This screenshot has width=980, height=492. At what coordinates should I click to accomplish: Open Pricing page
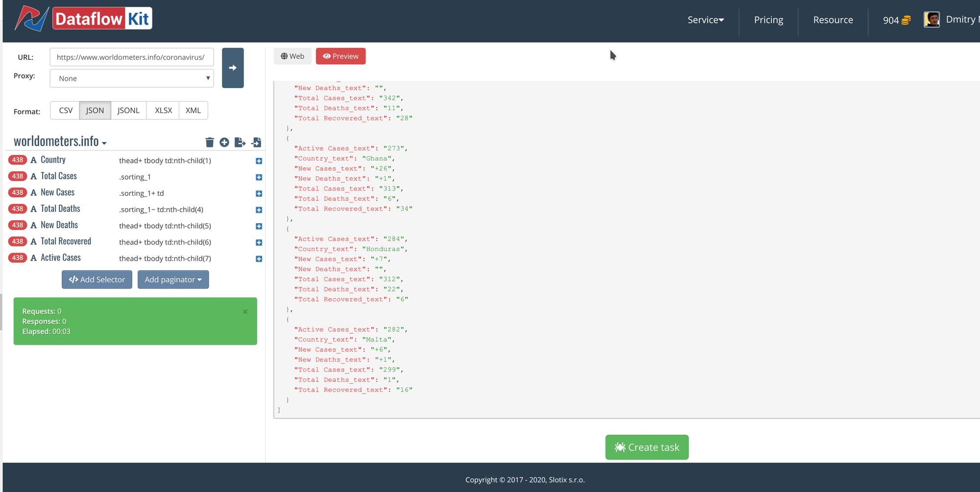click(768, 20)
